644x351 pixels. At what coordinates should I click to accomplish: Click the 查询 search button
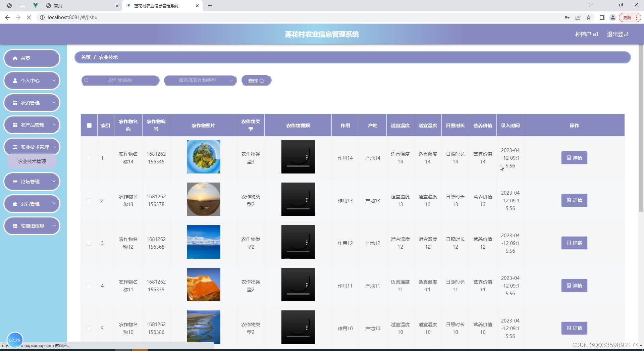(x=256, y=81)
